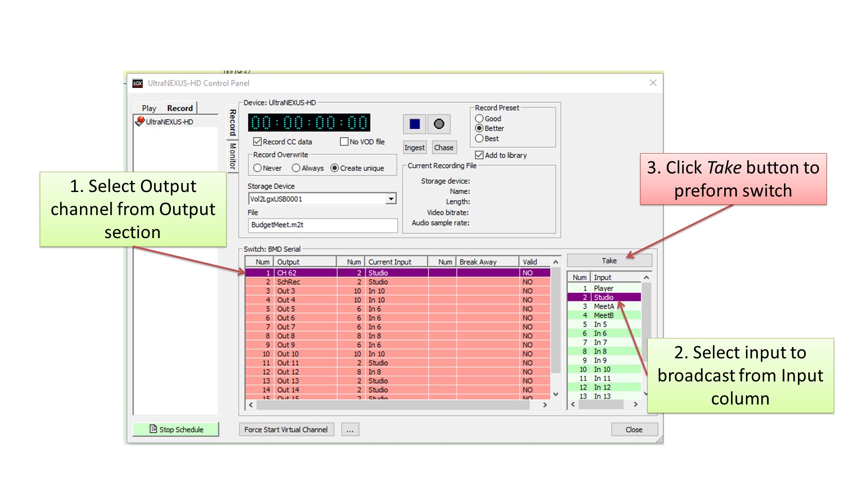This screenshot has height=488, width=868.
Task: Open the Storage Device dropdown
Action: [x=391, y=199]
